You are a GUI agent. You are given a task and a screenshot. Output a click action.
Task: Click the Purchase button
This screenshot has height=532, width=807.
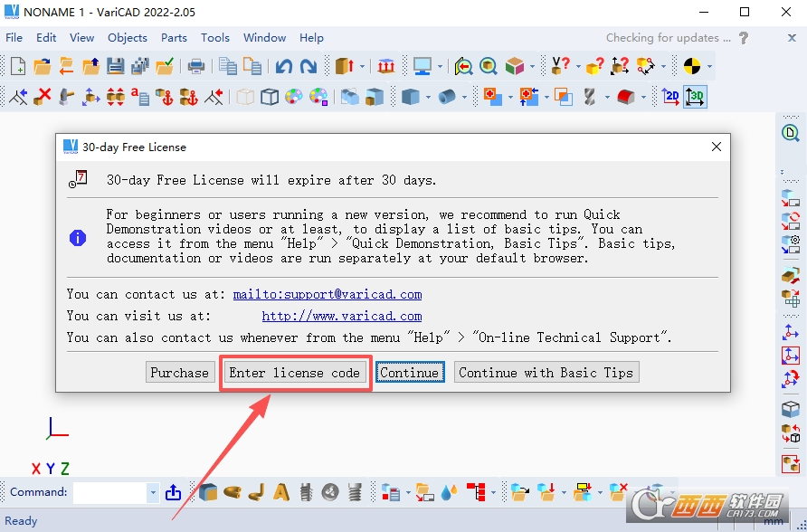point(180,373)
